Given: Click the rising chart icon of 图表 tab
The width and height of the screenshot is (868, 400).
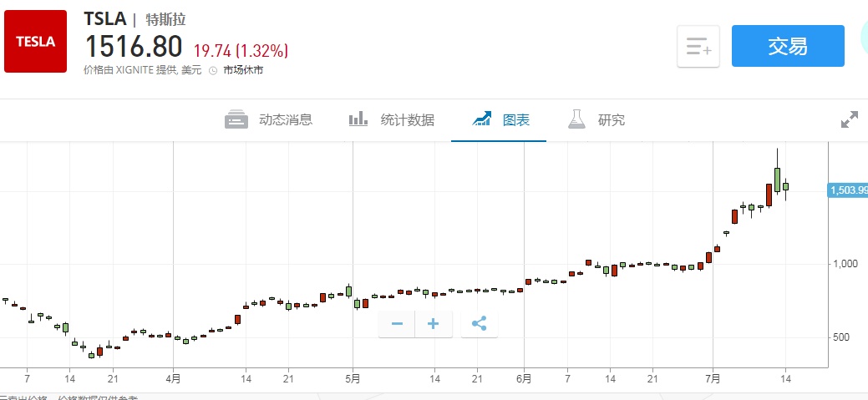Looking at the screenshot, I should click(481, 119).
